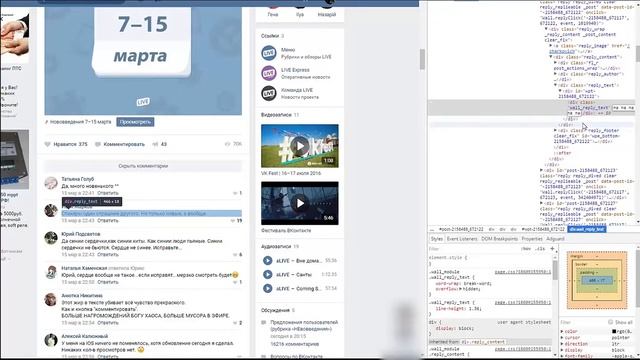Open page.css link for .wall_reply_text line-height rule

[522, 302]
